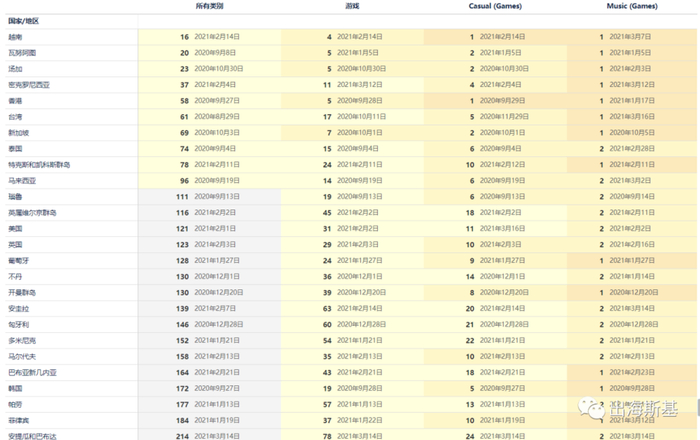Select the 泰国 row name

point(15,149)
